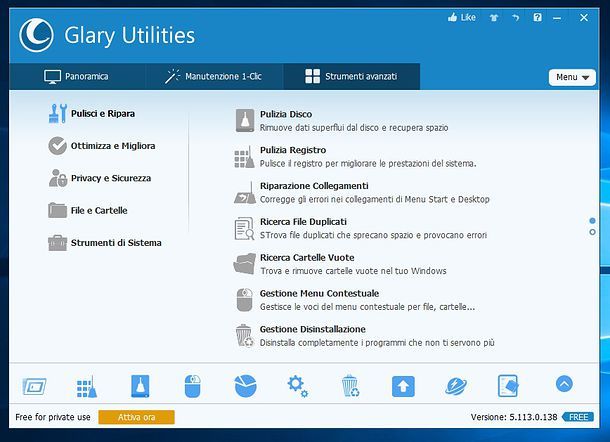This screenshot has height=442, width=610.
Task: Expand the bottom toolbar with up chevron
Action: coord(564,384)
